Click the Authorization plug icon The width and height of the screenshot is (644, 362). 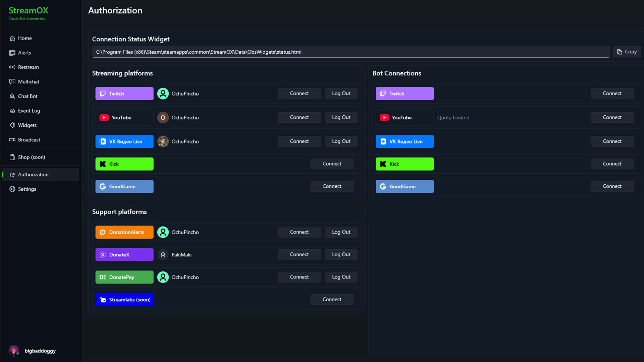click(x=12, y=175)
